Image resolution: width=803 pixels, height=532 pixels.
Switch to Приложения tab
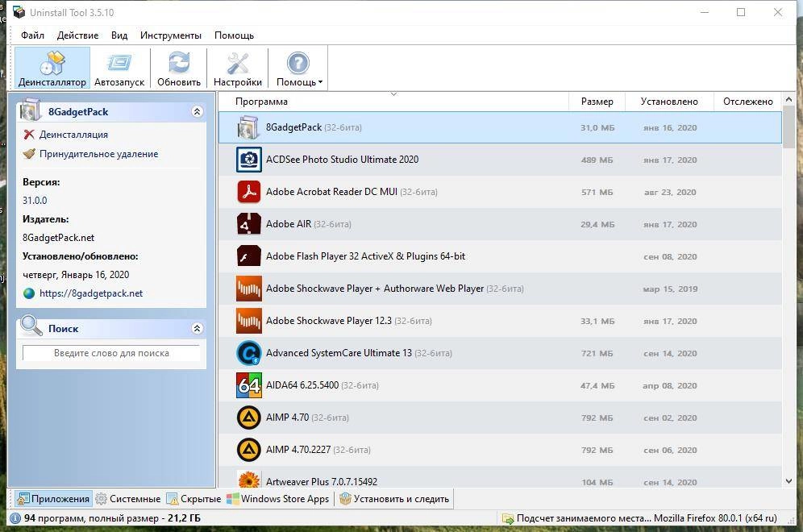(53, 499)
